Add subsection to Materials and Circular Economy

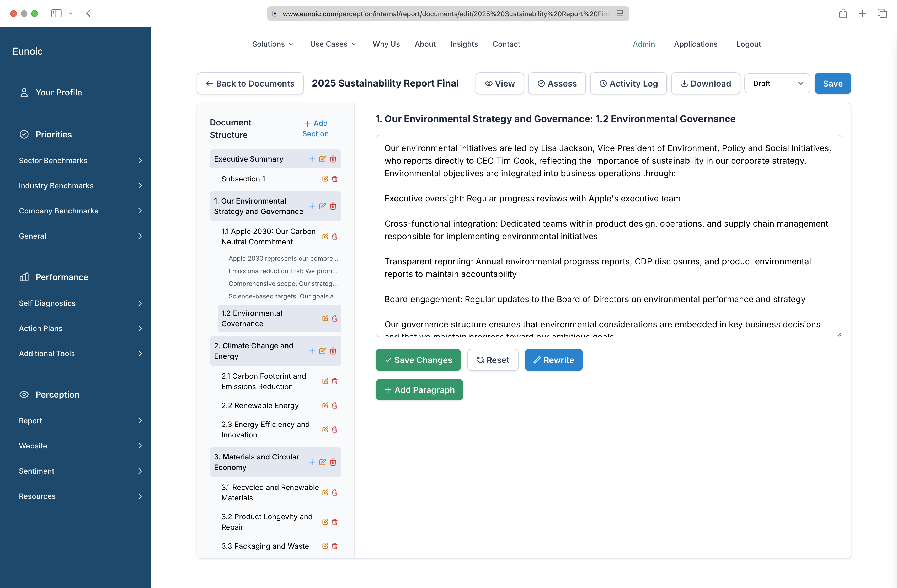pos(312,462)
